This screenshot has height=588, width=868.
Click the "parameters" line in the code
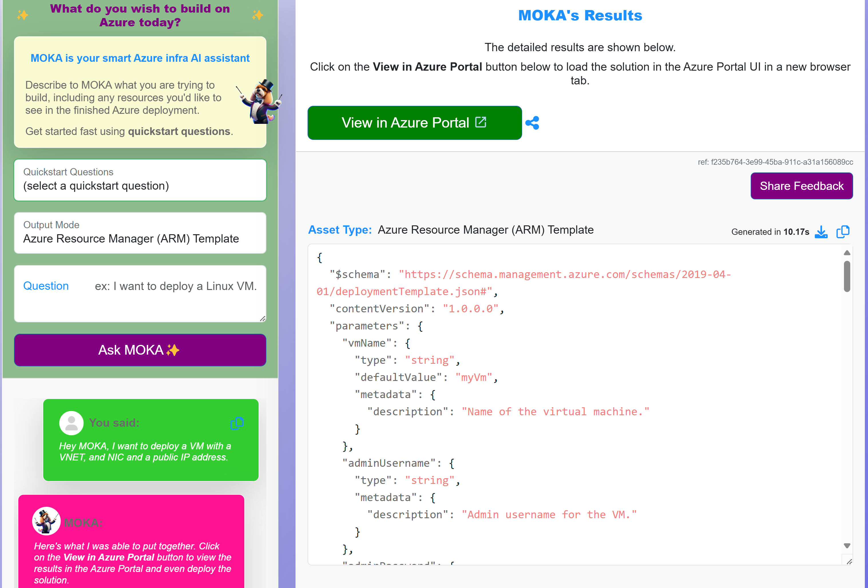376,326
